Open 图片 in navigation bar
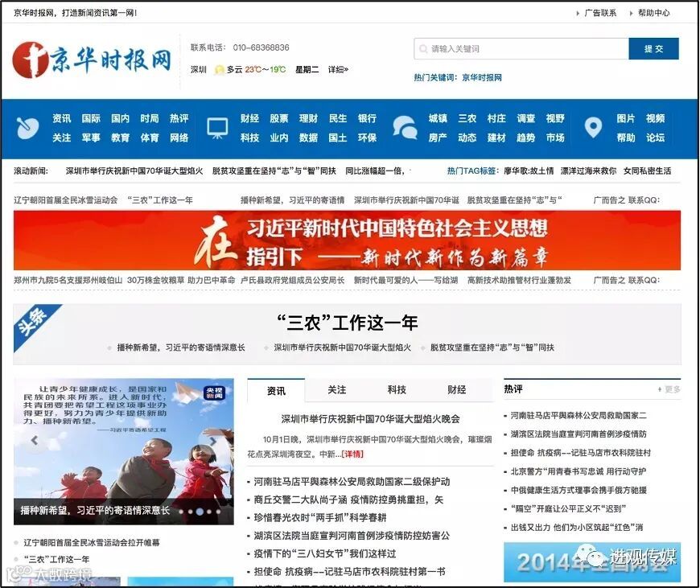The height and width of the screenshot is (588, 700). coord(625,118)
